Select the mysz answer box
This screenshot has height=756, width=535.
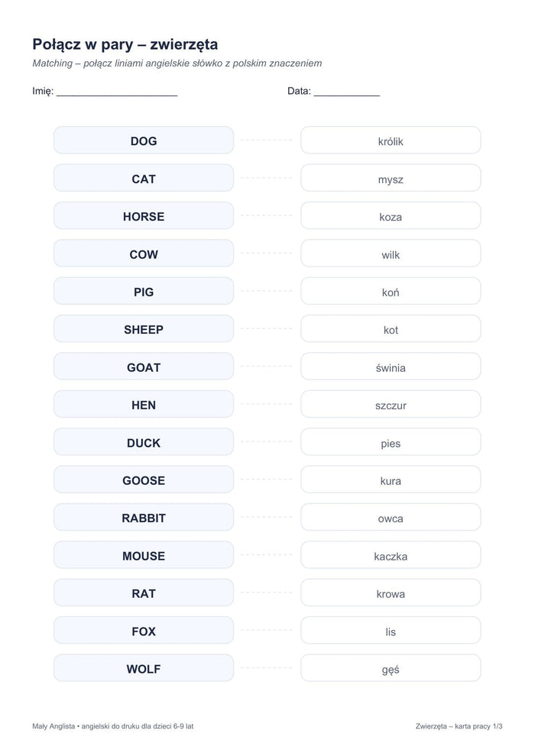(391, 178)
